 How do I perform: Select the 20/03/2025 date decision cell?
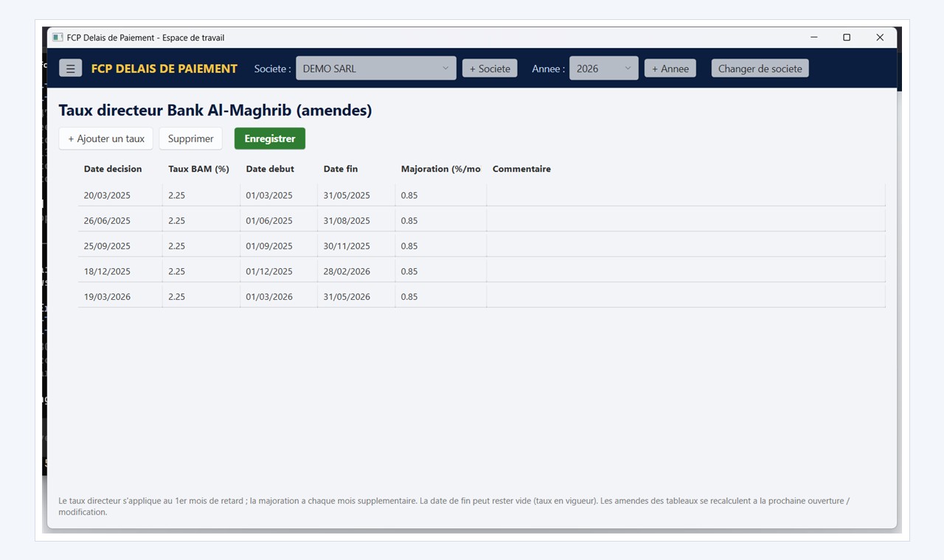pyautogui.click(x=120, y=195)
